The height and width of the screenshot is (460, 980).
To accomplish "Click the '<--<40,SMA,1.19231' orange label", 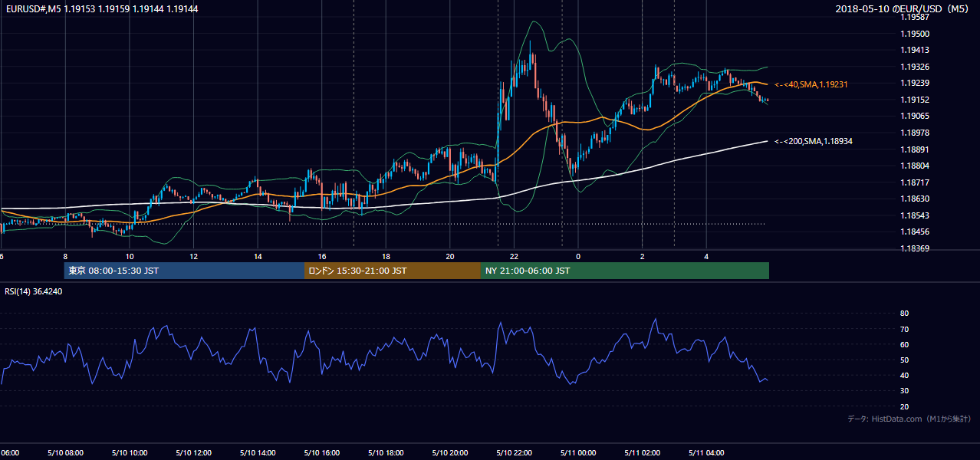I will [811, 84].
